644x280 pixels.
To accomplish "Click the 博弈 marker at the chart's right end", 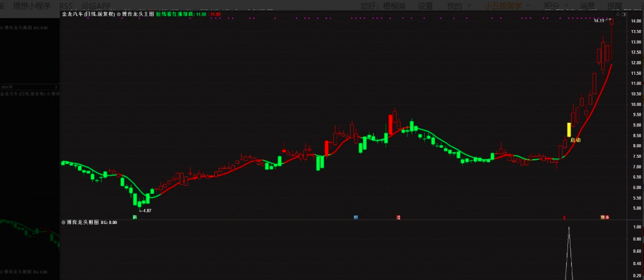I will tap(604, 217).
